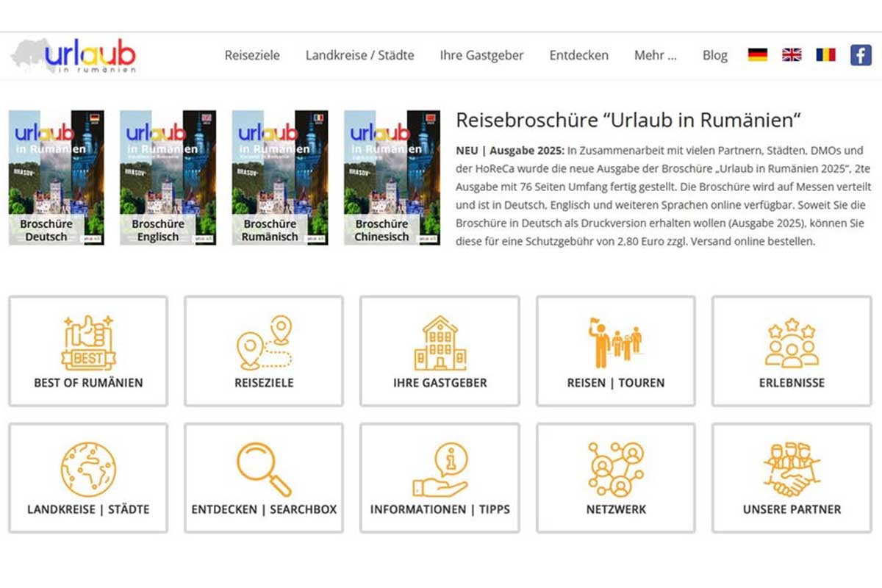Expand the Mehr ... menu
The height and width of the screenshot is (588, 882).
(x=655, y=55)
